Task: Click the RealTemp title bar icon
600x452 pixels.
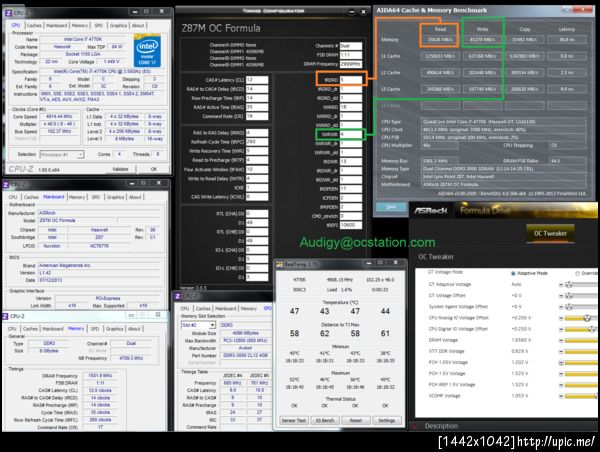Action: tap(280, 264)
